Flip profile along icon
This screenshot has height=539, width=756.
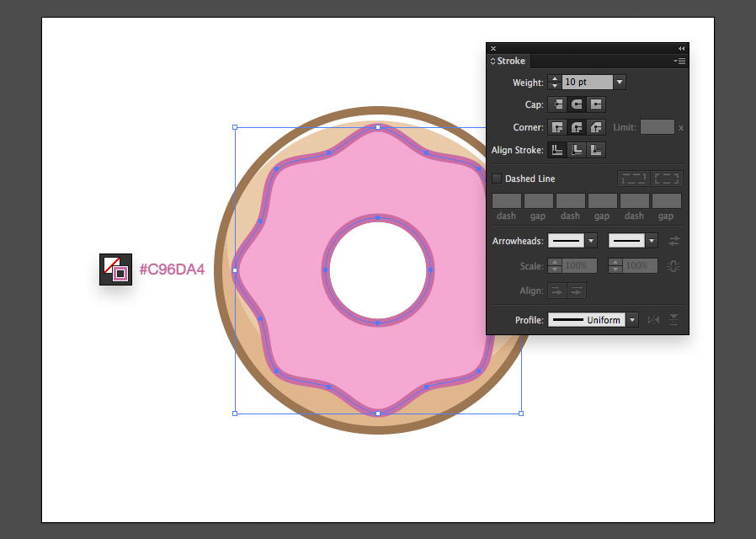(654, 320)
